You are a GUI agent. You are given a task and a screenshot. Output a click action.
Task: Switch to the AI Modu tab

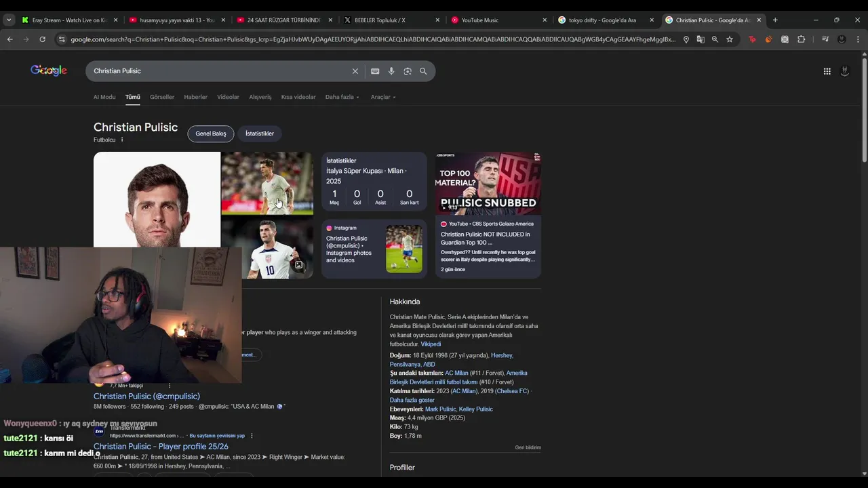point(104,97)
